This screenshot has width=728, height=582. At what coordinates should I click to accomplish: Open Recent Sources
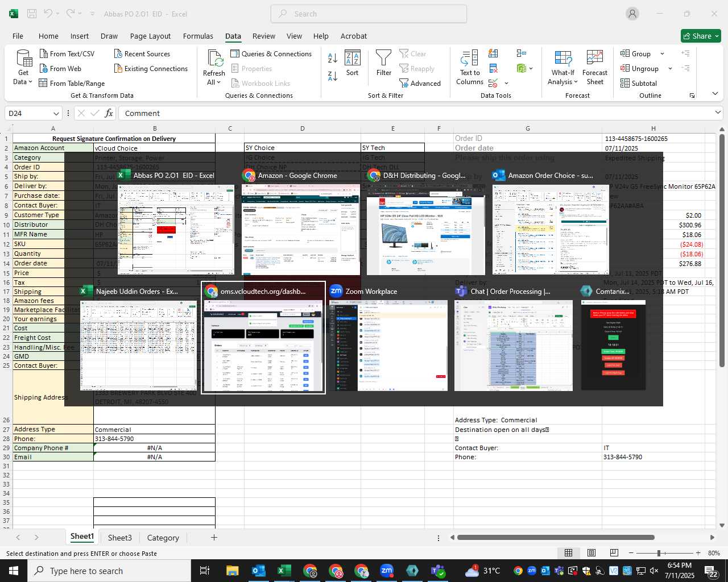point(142,53)
